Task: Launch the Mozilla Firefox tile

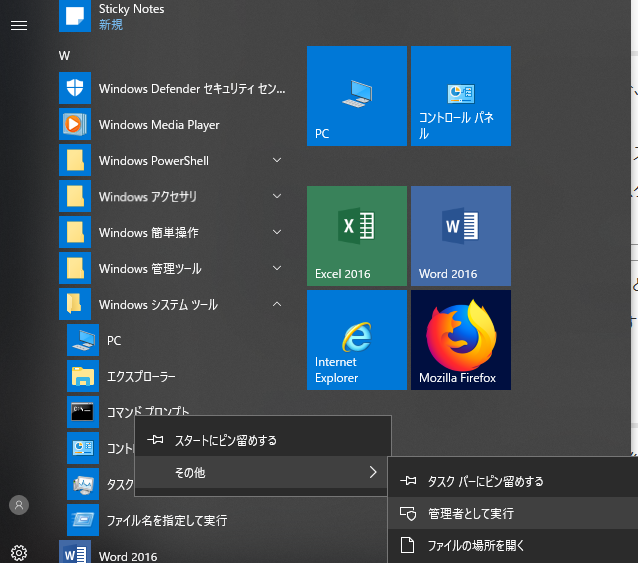Action: (x=461, y=340)
